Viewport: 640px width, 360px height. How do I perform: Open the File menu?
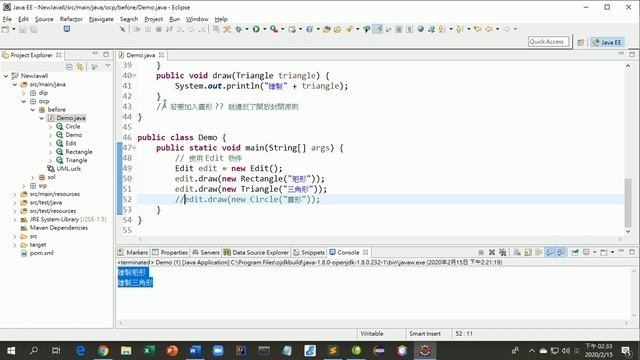tap(7, 19)
